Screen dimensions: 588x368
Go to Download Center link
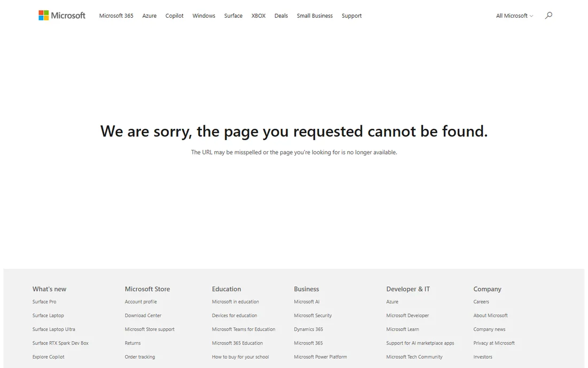click(143, 316)
